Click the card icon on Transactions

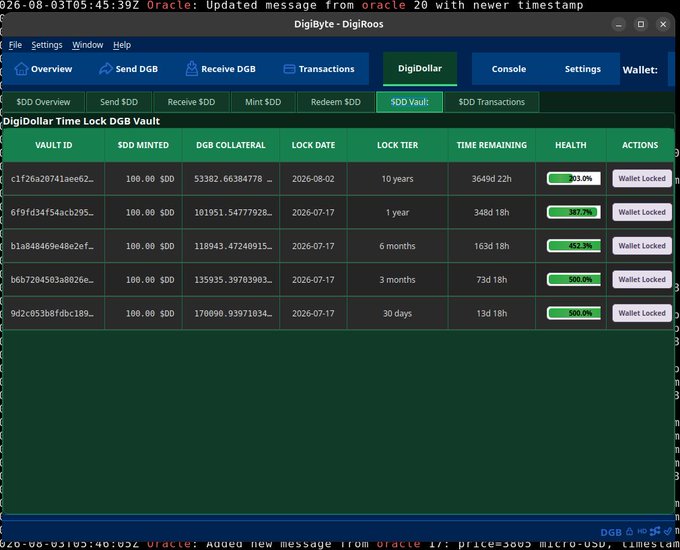289,69
